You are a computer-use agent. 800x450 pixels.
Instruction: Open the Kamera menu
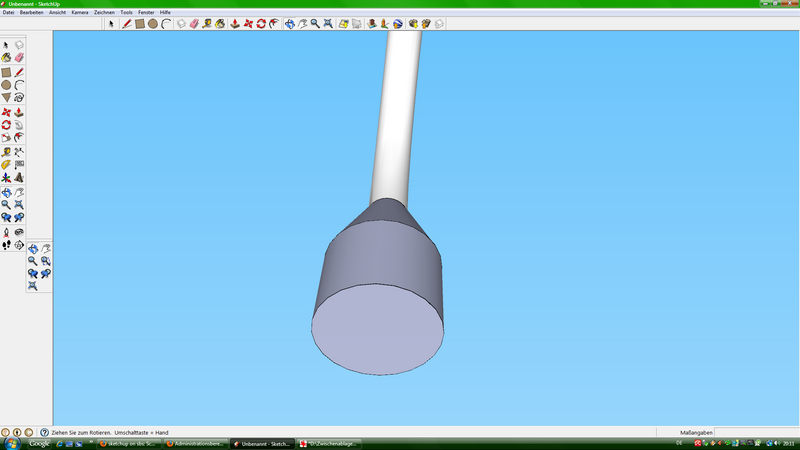pos(80,12)
